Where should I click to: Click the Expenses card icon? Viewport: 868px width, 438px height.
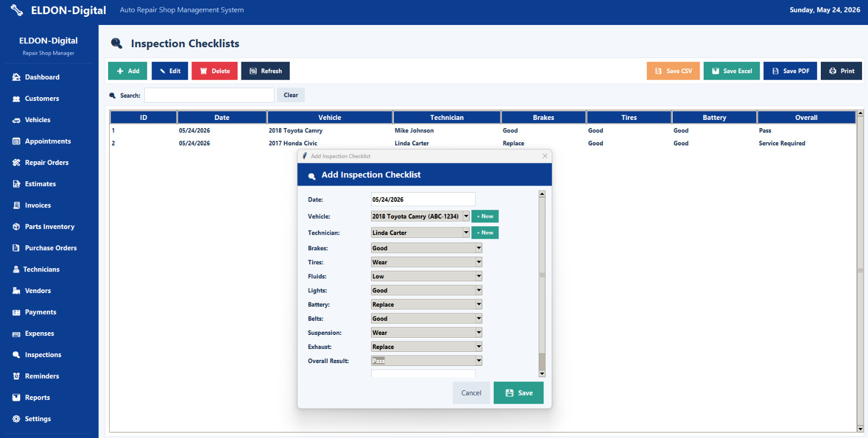pyautogui.click(x=16, y=334)
